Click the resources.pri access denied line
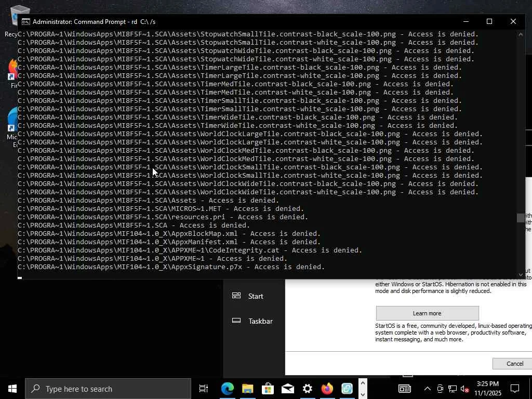 [x=163, y=217]
